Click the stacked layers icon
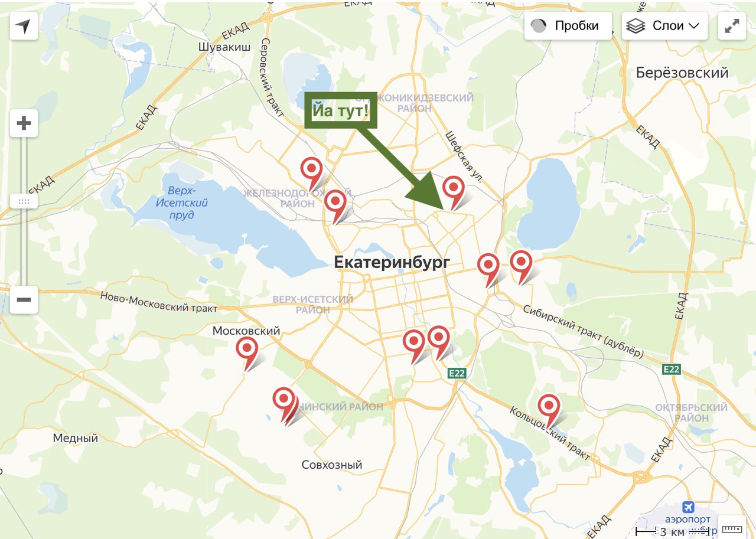The width and height of the screenshot is (756, 539). click(x=636, y=26)
